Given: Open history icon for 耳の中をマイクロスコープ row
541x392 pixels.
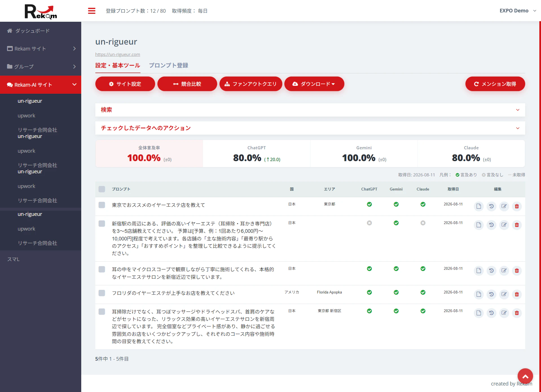Looking at the screenshot, I should 491,271.
